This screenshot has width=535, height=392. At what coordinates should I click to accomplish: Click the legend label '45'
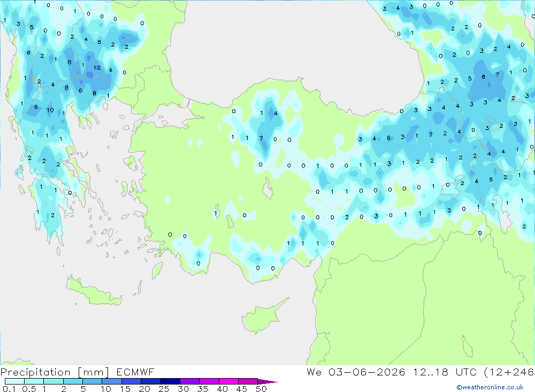click(x=242, y=389)
